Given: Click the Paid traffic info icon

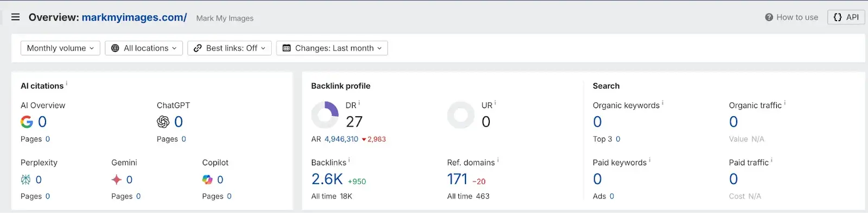Looking at the screenshot, I should tap(771, 160).
